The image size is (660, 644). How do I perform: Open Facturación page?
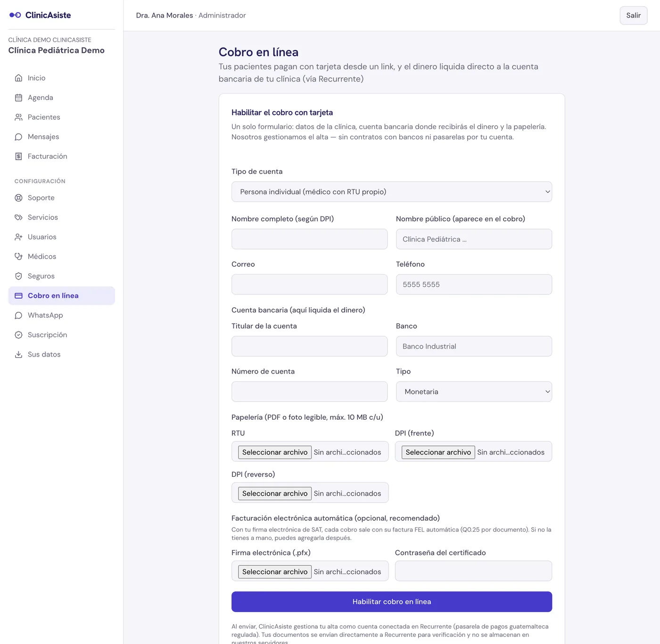click(x=62, y=156)
